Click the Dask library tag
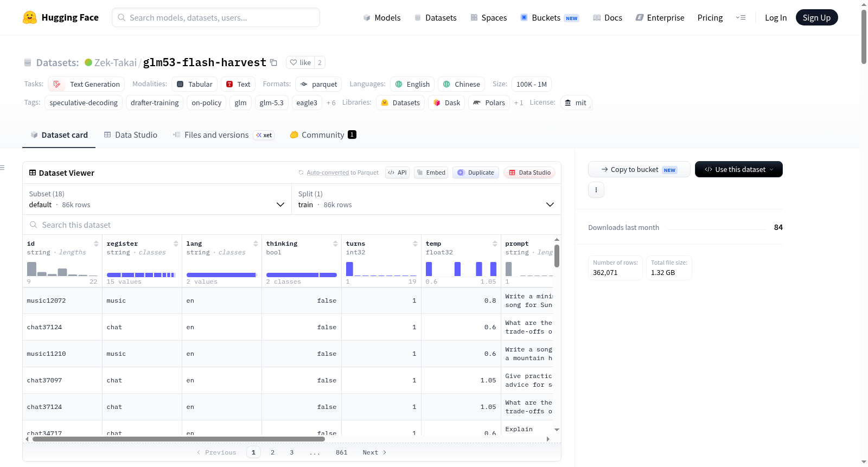The image size is (868, 467). [x=446, y=103]
